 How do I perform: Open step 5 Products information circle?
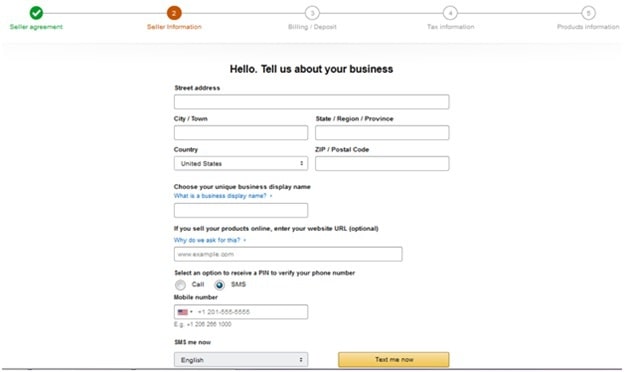(588, 13)
